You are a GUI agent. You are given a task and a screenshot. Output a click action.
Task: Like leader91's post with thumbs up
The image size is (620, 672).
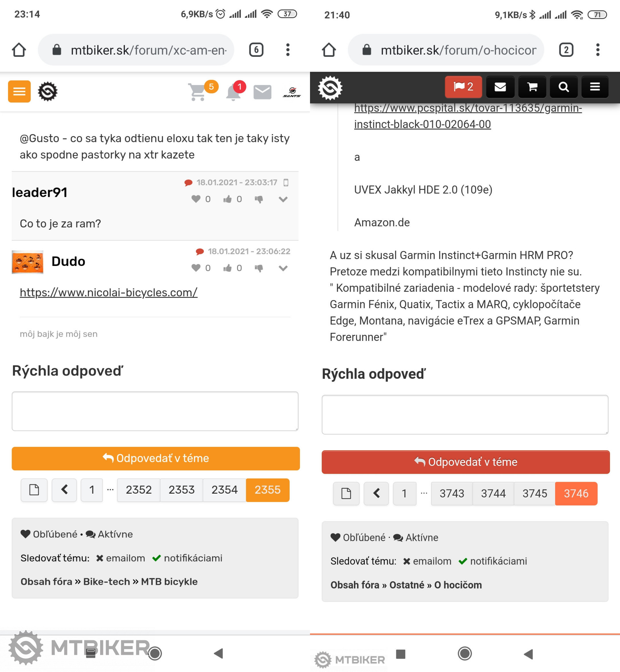(x=227, y=199)
